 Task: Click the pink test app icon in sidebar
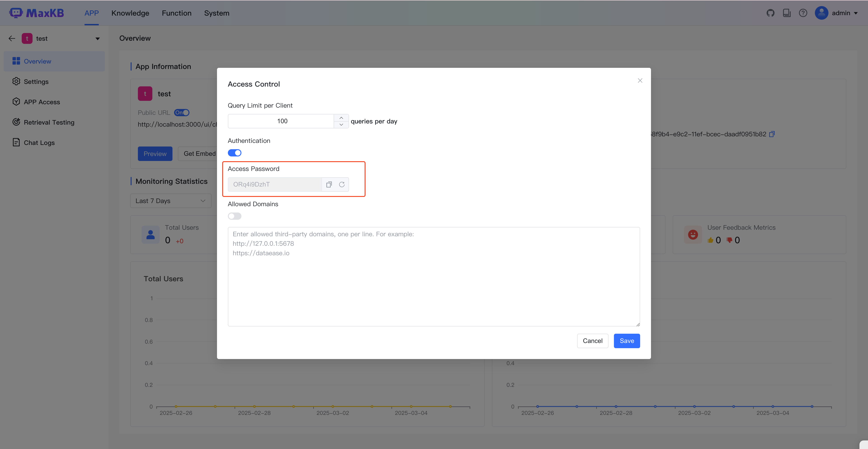[27, 38]
